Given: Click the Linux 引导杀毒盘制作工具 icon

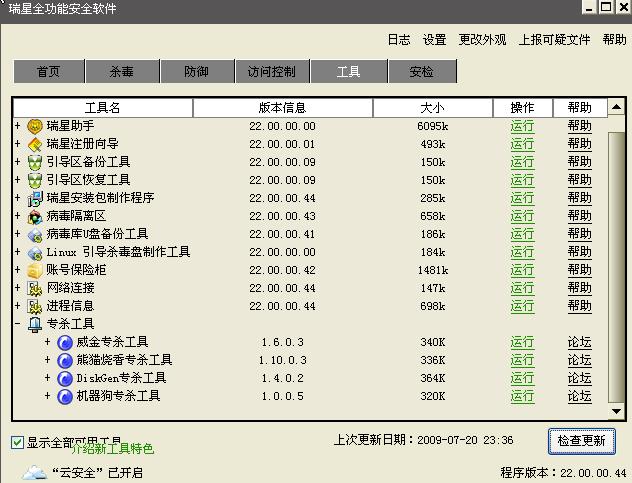Looking at the screenshot, I should (35, 252).
